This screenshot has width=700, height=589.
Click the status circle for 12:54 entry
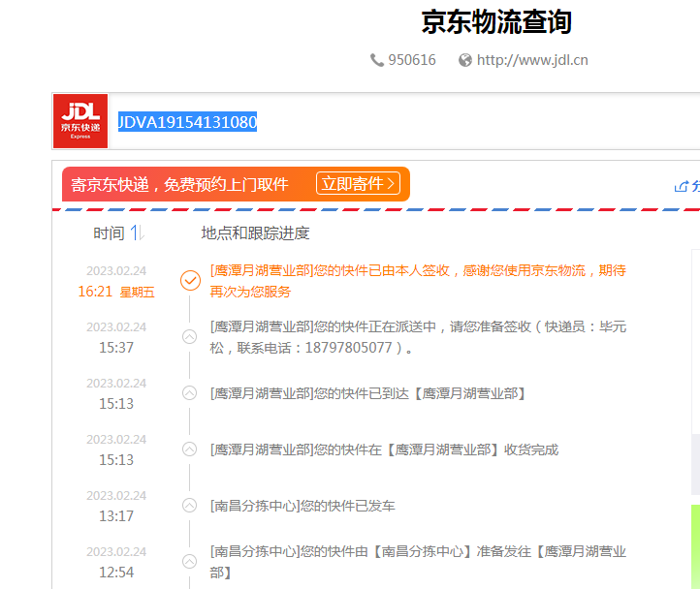190,561
